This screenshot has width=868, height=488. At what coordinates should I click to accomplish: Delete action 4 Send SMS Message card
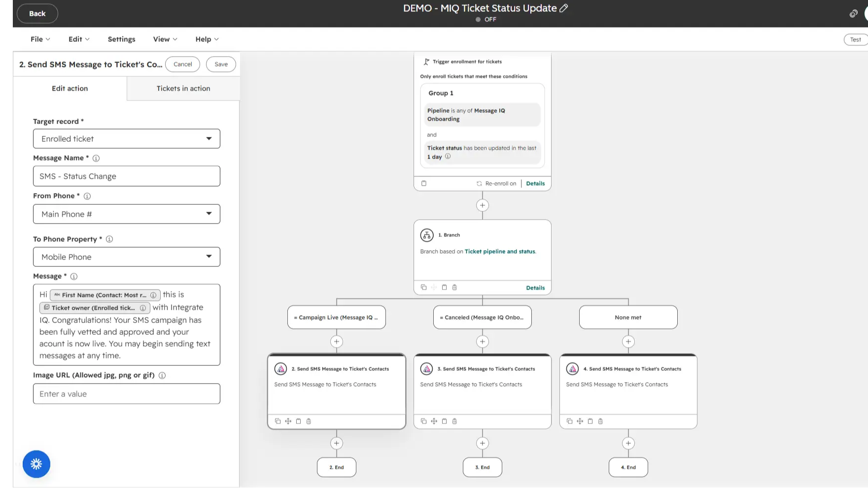tap(600, 421)
